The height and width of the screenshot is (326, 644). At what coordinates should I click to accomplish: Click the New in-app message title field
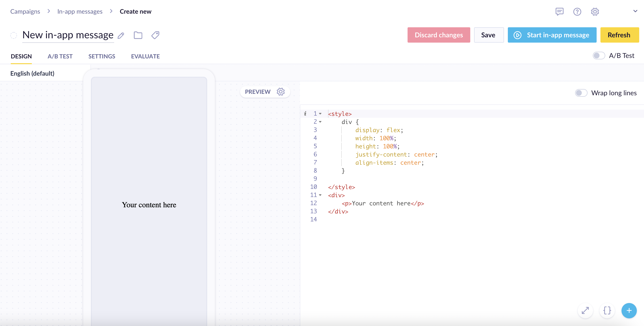pyautogui.click(x=68, y=35)
